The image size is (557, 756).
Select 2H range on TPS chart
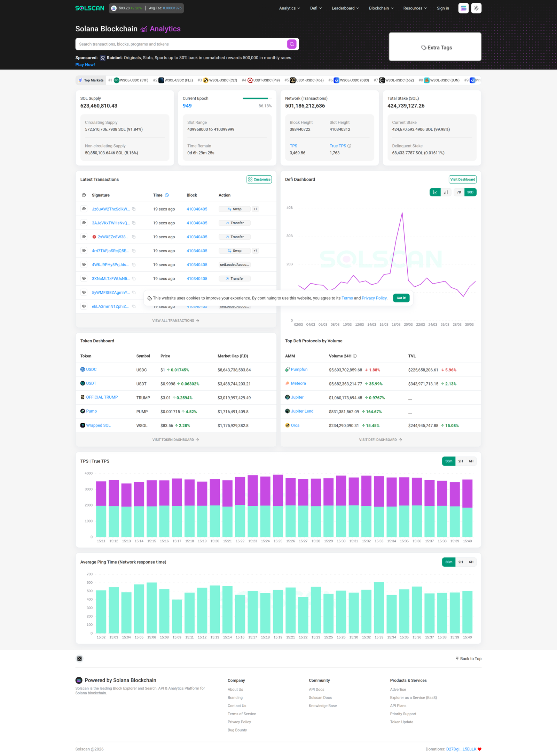click(x=461, y=461)
